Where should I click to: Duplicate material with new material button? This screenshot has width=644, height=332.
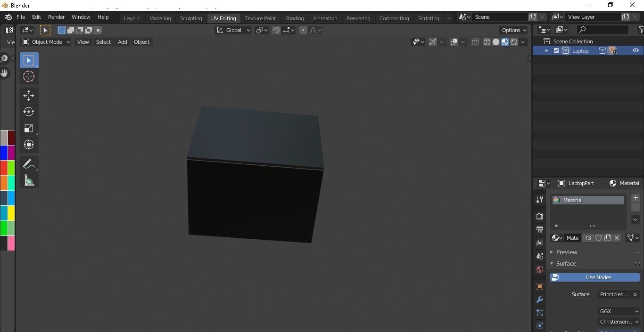coord(608,238)
